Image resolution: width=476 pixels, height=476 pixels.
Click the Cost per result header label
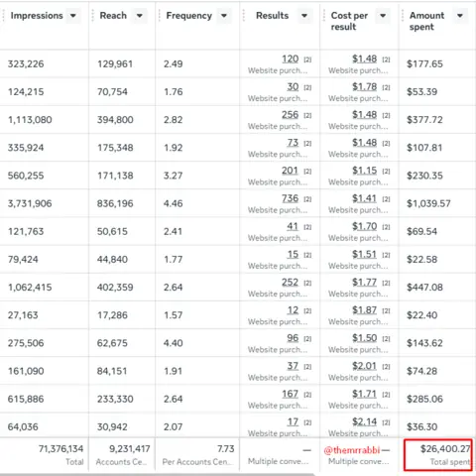click(x=349, y=21)
